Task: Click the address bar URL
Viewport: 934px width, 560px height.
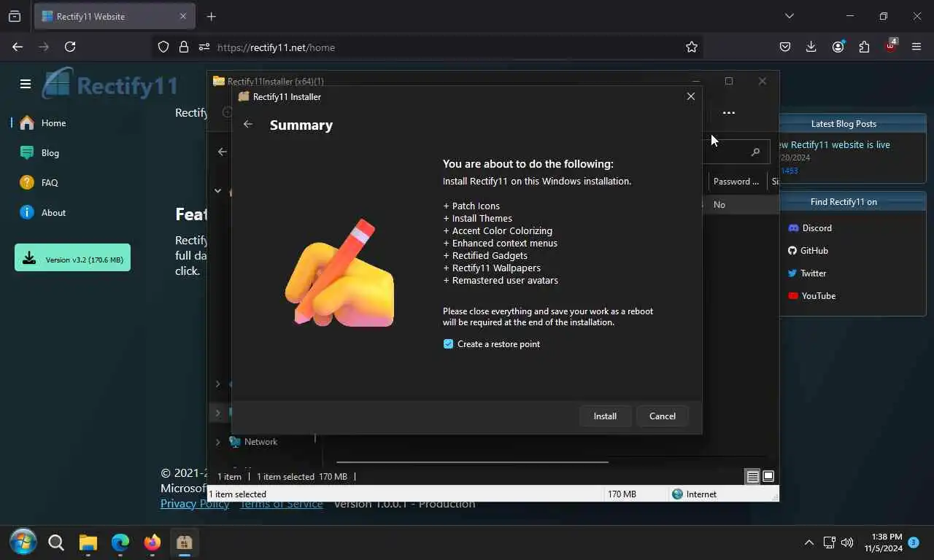Action: pyautogui.click(x=276, y=47)
